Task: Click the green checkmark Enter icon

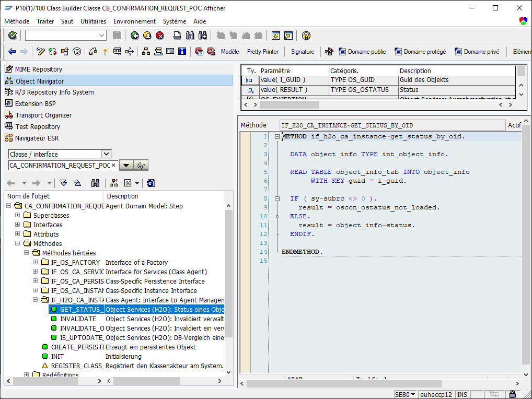Action: pos(13,36)
